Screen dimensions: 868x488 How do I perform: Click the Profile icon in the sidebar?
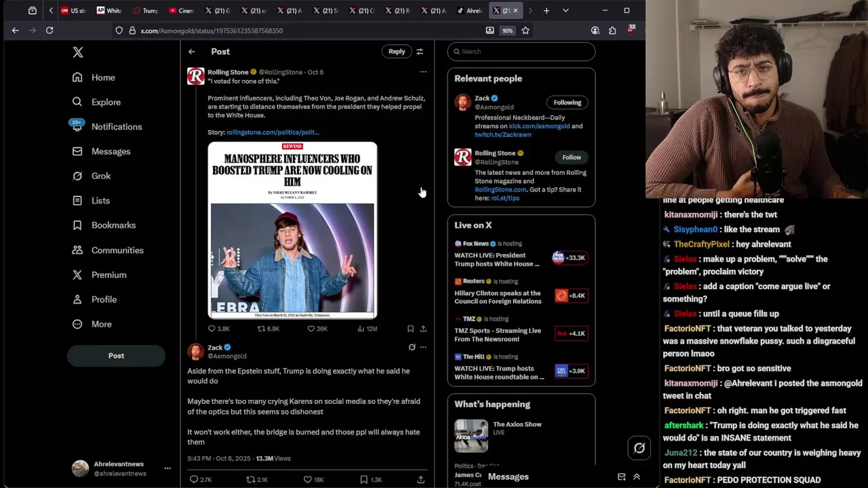pos(77,299)
